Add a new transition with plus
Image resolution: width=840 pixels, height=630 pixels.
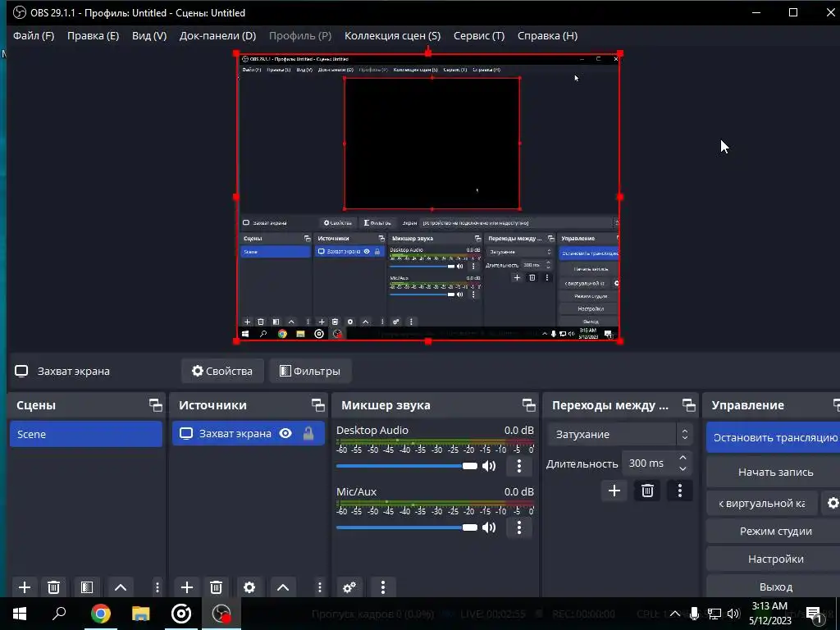click(614, 491)
